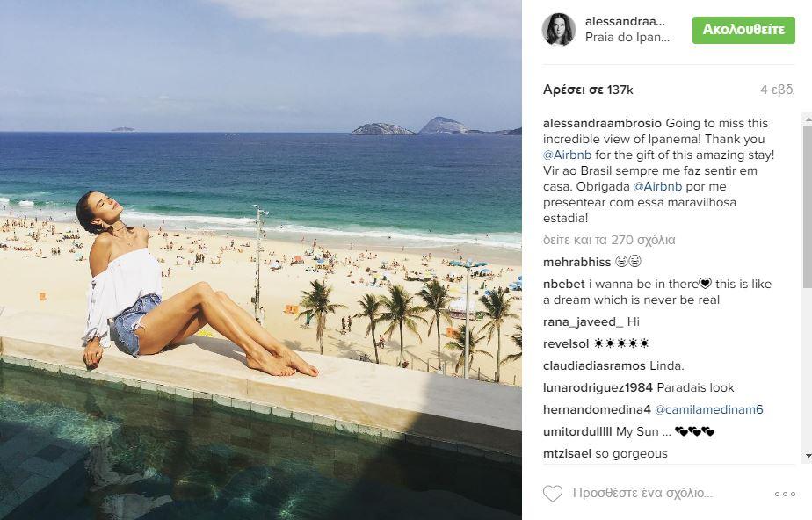The height and width of the screenshot is (520, 812).
Task: Click the Αρέσει σε 137k likes count
Action: pos(588,90)
